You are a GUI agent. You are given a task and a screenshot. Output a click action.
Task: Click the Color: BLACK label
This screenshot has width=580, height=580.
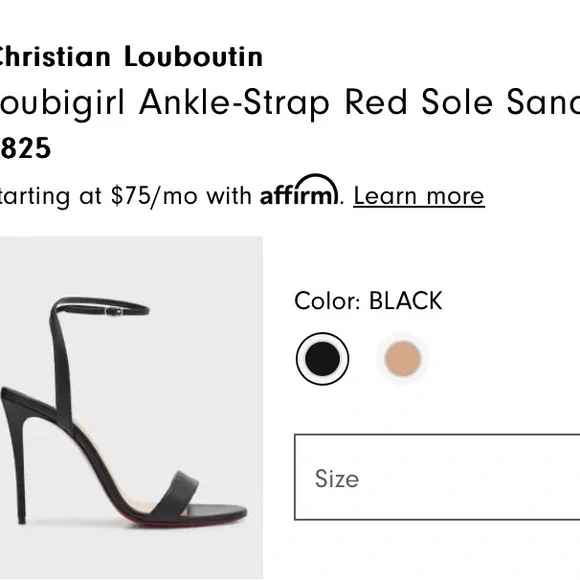[368, 300]
